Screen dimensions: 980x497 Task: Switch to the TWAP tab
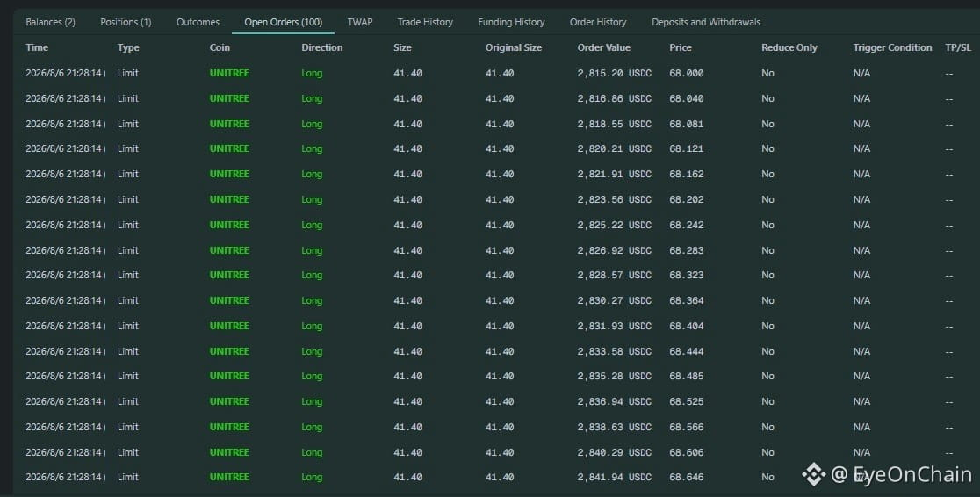click(360, 22)
